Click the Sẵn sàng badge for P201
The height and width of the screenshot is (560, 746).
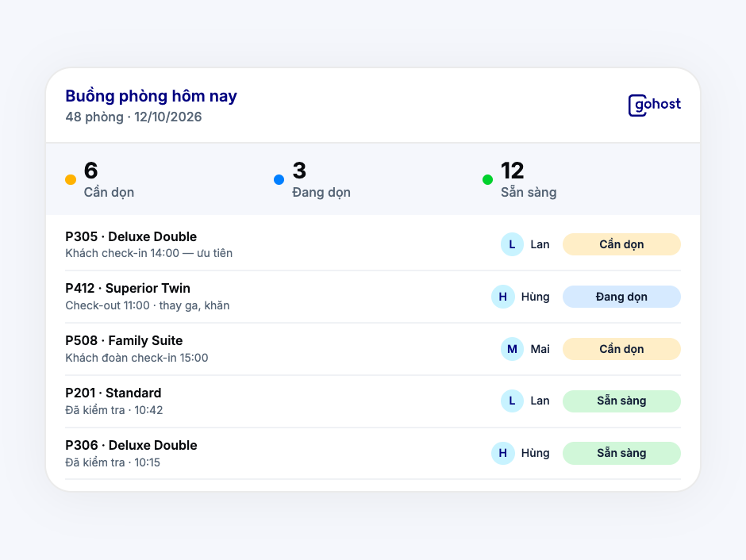coord(621,401)
